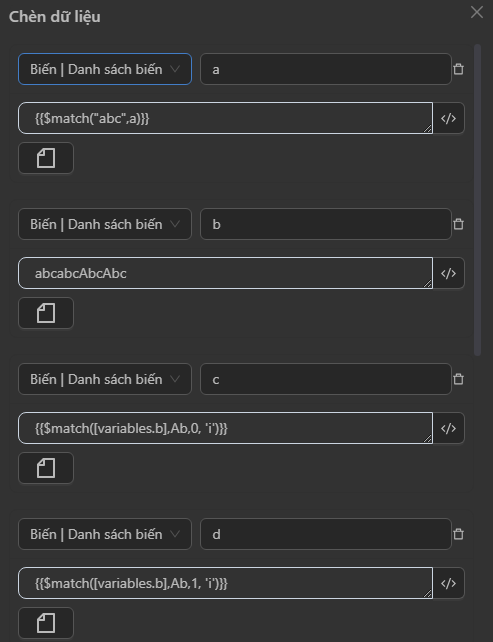Click the page icon button under variable b
The height and width of the screenshot is (642, 493).
46,313
